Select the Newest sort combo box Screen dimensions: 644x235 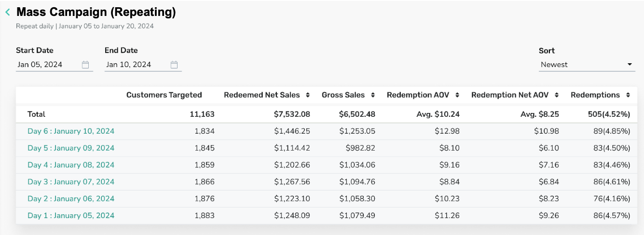coord(587,65)
